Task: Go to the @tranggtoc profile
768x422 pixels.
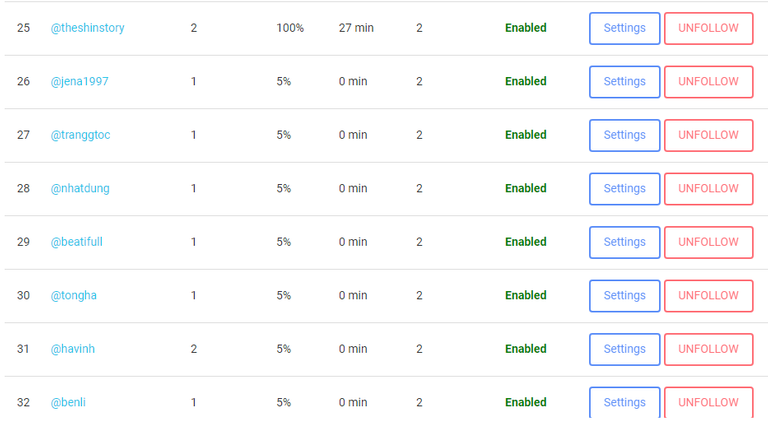Action: coord(81,135)
